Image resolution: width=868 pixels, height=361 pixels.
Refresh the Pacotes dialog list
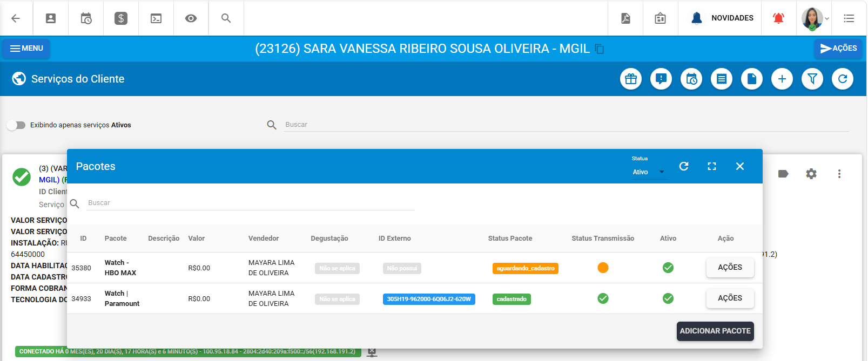[684, 166]
